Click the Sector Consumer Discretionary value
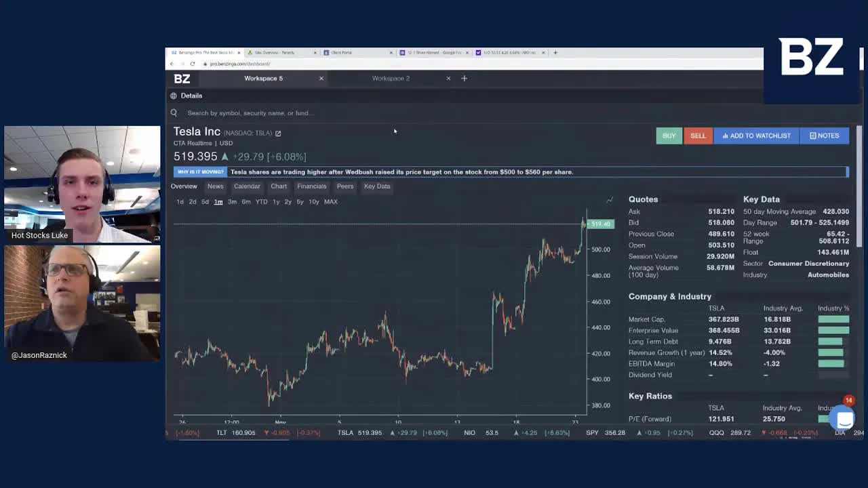The height and width of the screenshot is (488, 868). tap(808, 264)
